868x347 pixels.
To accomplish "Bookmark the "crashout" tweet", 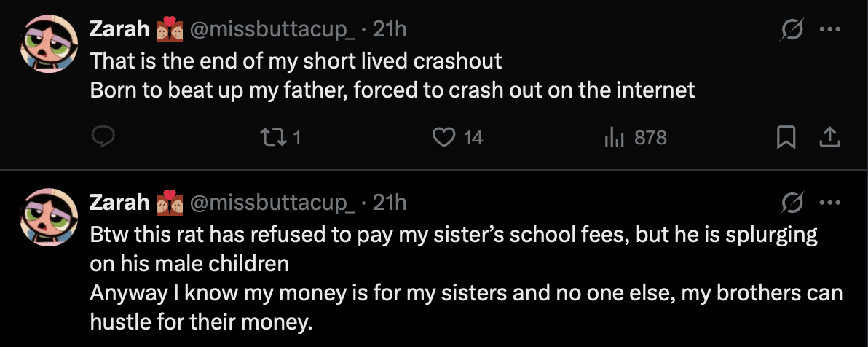I will point(786,137).
